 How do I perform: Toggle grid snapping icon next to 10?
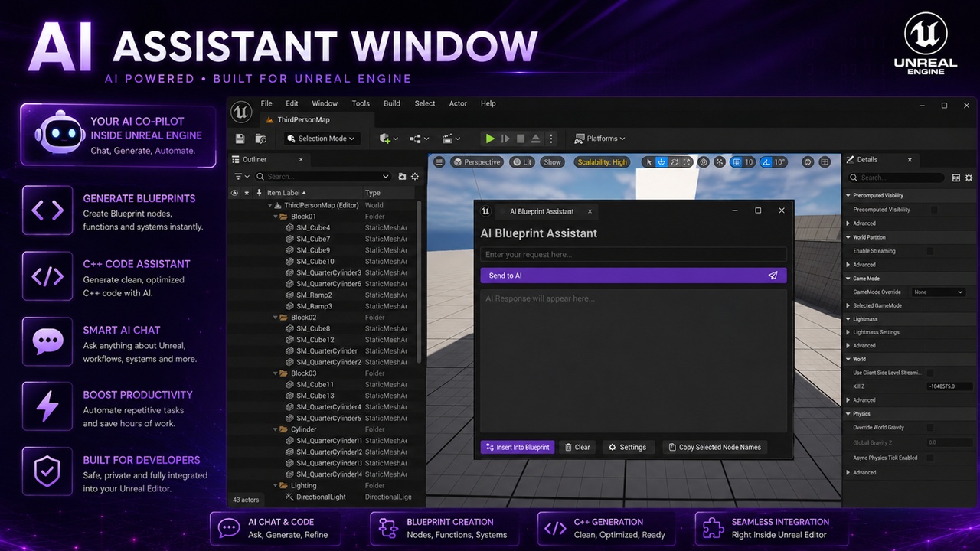point(737,162)
